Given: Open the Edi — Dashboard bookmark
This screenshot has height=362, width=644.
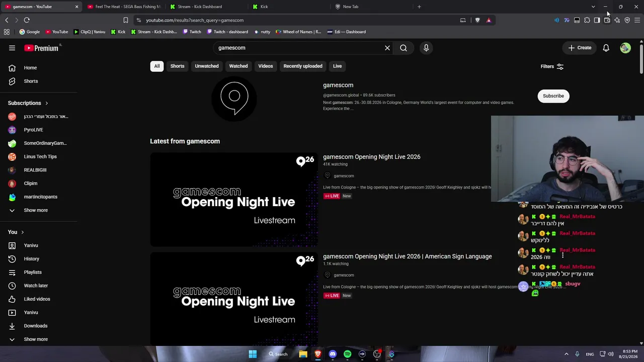Looking at the screenshot, I should click(x=347, y=32).
